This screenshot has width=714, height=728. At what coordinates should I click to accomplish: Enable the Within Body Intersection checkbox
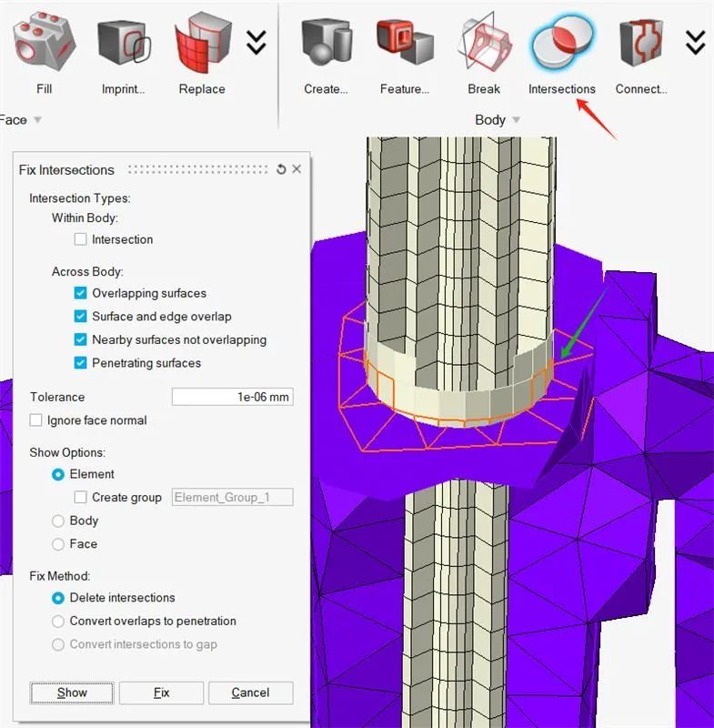tap(81, 239)
